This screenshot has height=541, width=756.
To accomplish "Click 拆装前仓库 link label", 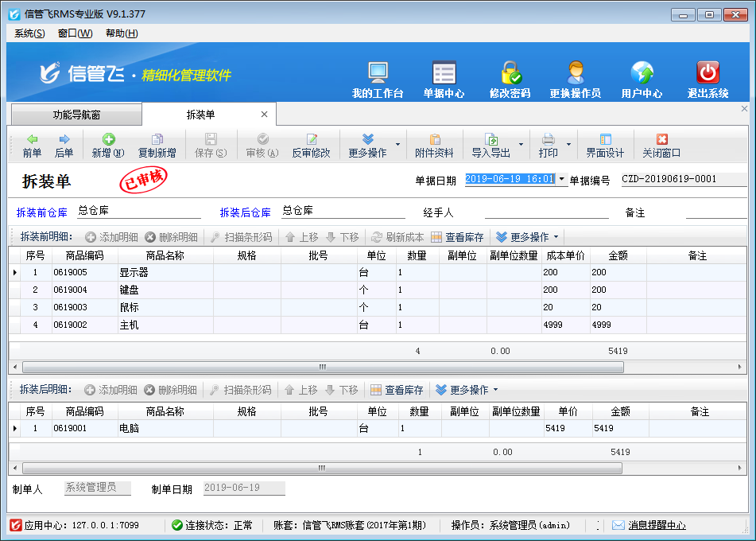I will pos(41,212).
